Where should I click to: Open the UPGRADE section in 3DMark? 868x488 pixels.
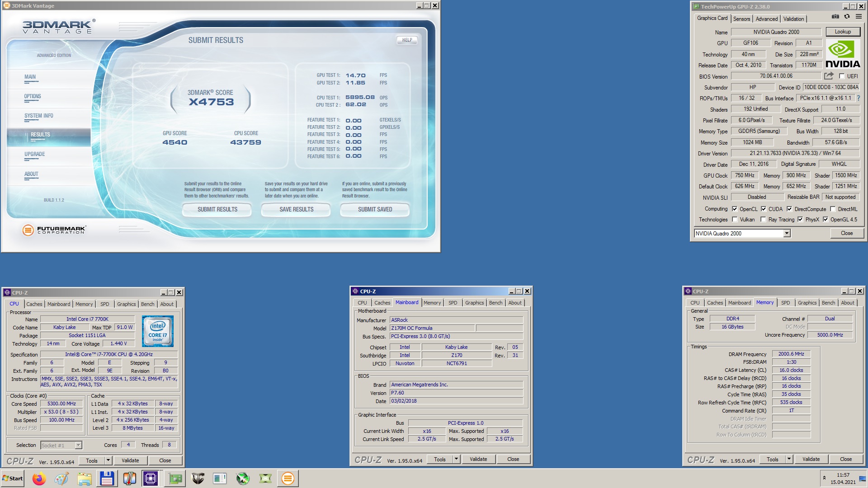[35, 155]
